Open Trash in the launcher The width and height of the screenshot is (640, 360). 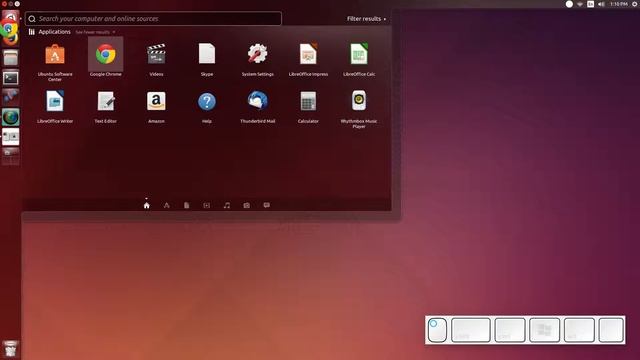click(x=11, y=349)
